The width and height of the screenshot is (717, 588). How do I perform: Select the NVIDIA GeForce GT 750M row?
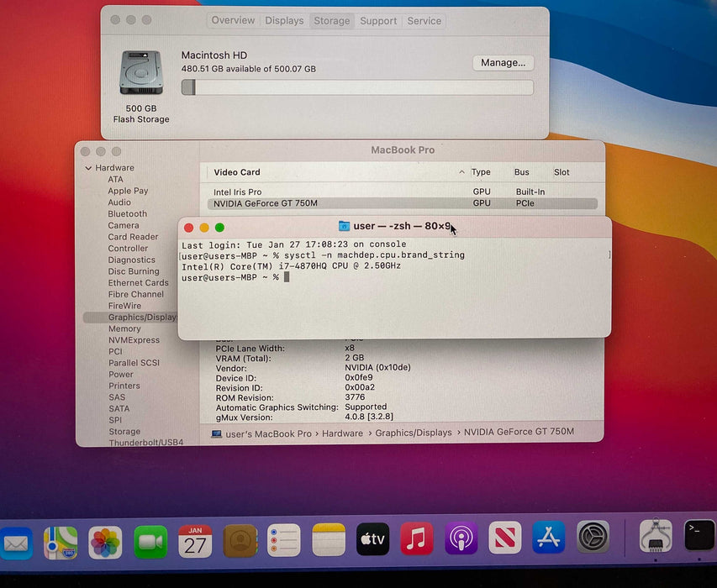(403, 203)
